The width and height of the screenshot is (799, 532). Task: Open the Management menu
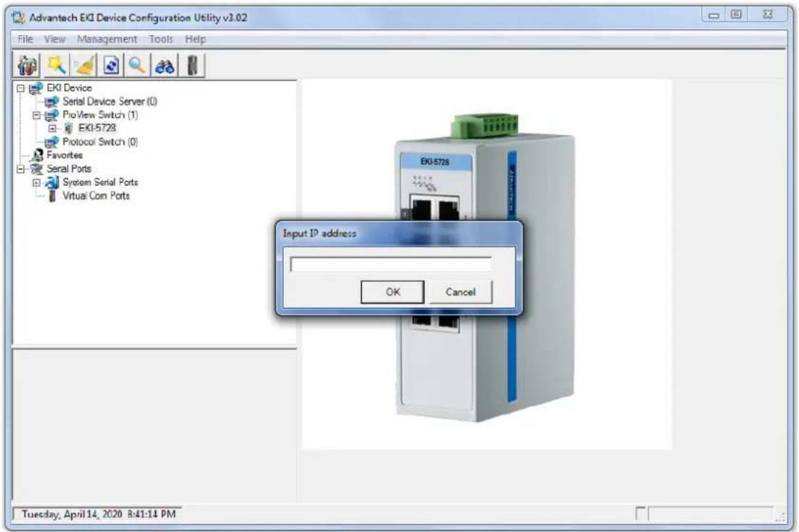tap(107, 39)
